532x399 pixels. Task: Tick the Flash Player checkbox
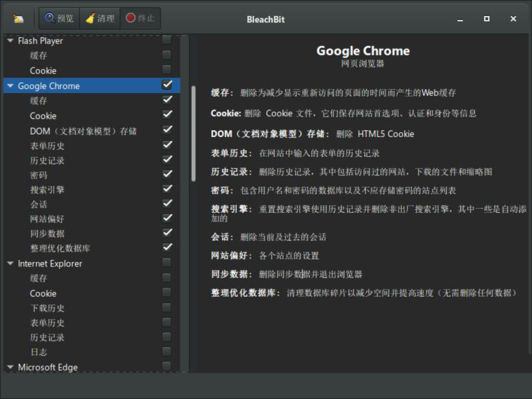pos(167,40)
